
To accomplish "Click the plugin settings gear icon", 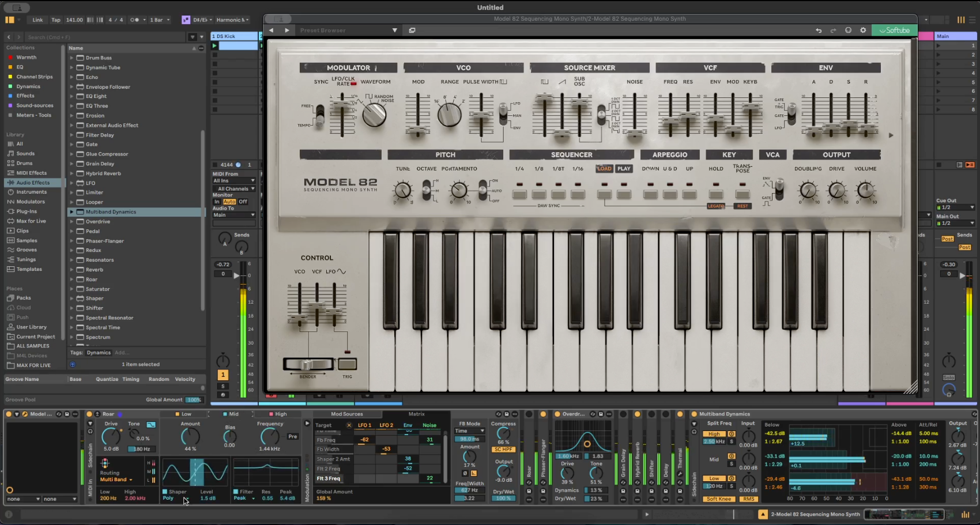I will [863, 31].
